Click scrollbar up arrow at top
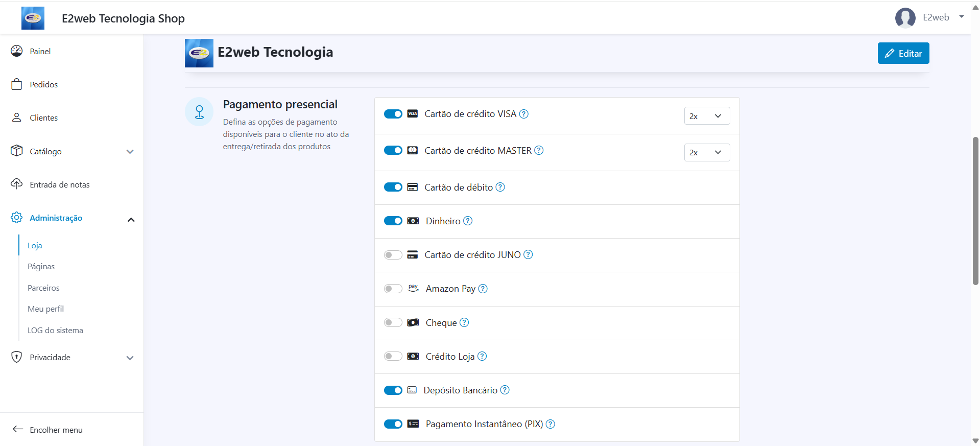Image resolution: width=980 pixels, height=446 pixels. pos(975,8)
